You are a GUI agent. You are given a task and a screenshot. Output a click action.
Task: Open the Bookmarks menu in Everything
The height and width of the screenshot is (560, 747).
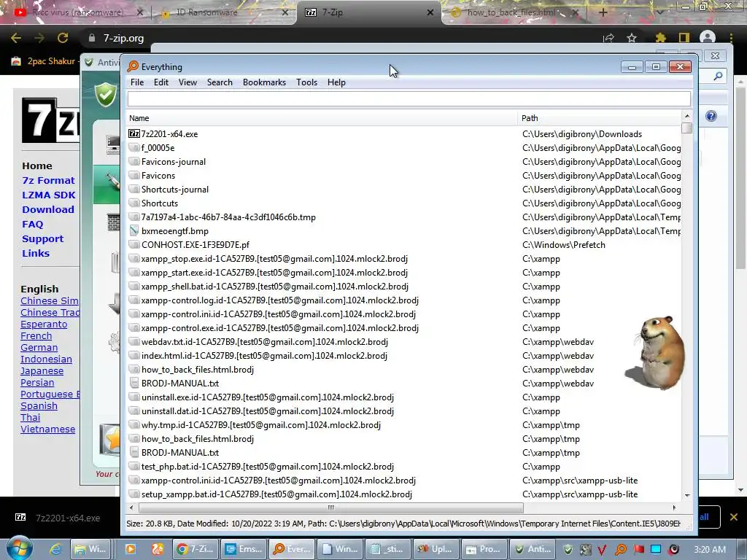(264, 82)
